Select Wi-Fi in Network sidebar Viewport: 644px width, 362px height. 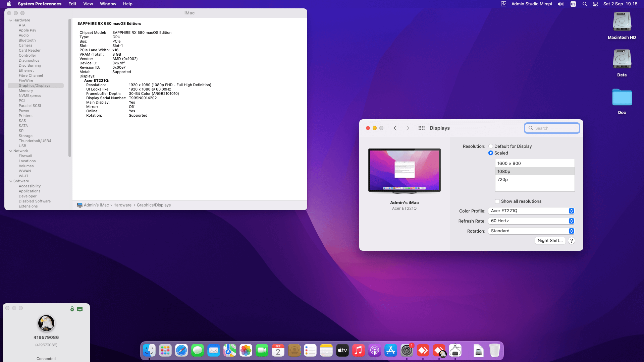[23, 176]
